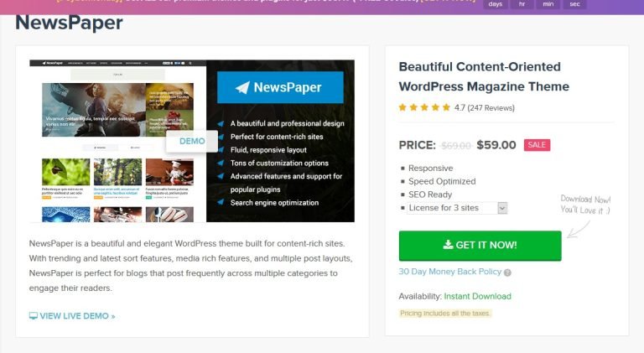Click the download icon on the green button
The image size is (644, 353).
pos(448,245)
